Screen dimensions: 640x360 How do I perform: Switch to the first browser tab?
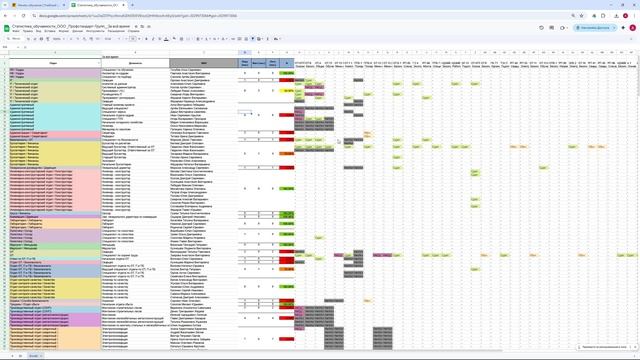pos(38,5)
